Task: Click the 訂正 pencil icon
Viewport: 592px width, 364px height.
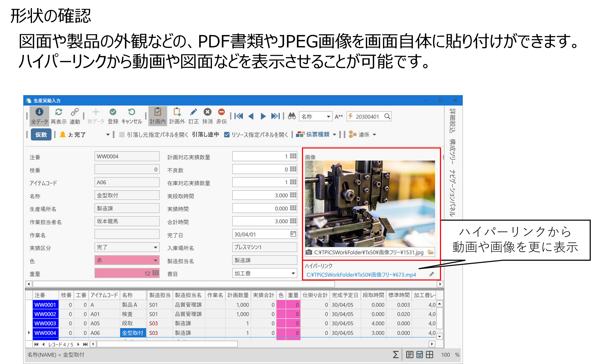Action: coord(194,112)
